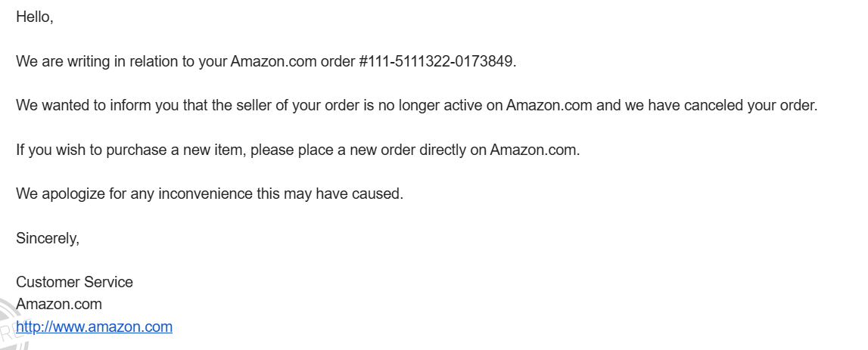Click the word "Sincerely,"
This screenshot has height=350, width=868.
[x=48, y=238]
